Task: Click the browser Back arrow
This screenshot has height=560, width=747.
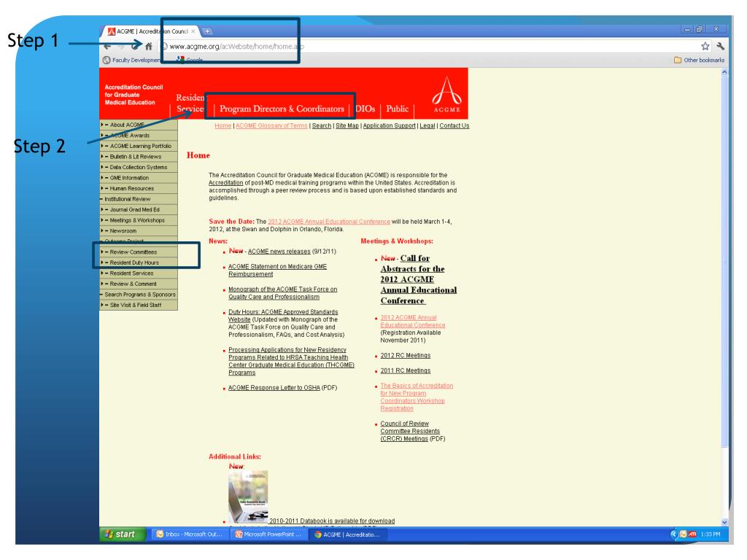Action: click(107, 46)
